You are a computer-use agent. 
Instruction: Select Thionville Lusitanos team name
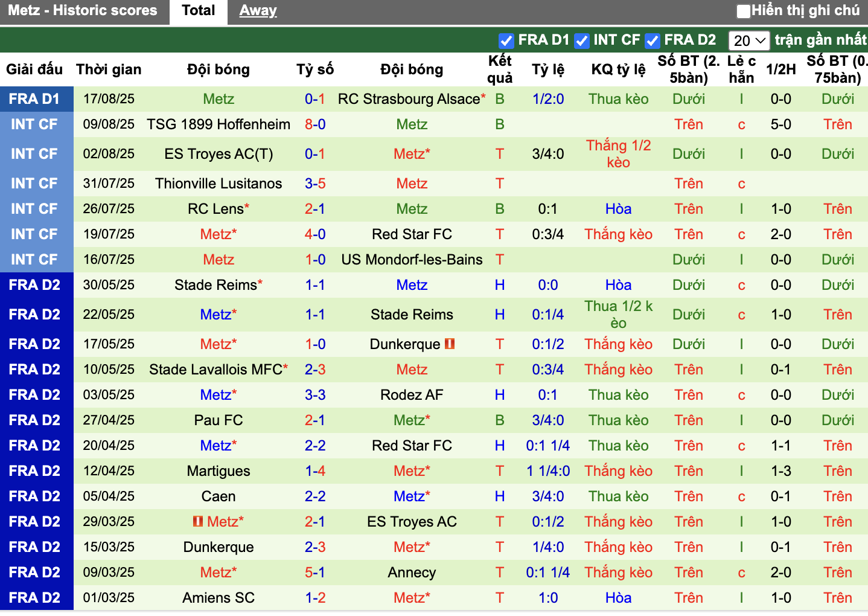click(x=219, y=184)
